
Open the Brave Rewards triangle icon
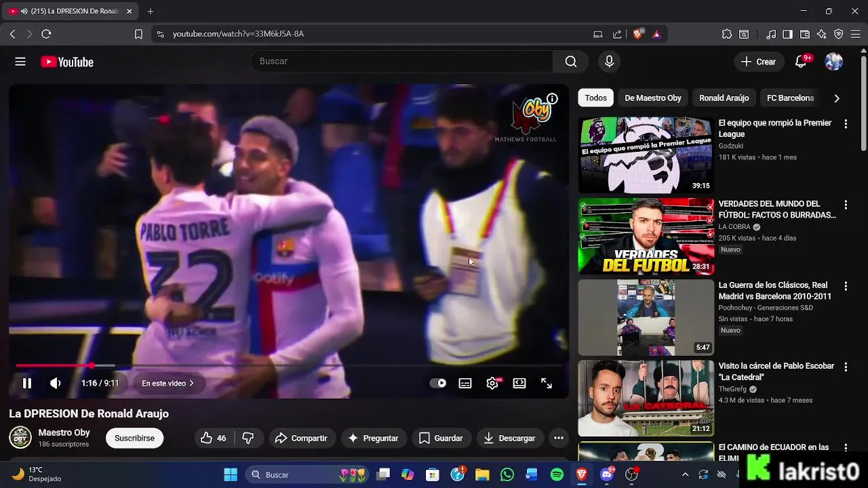pyautogui.click(x=656, y=34)
